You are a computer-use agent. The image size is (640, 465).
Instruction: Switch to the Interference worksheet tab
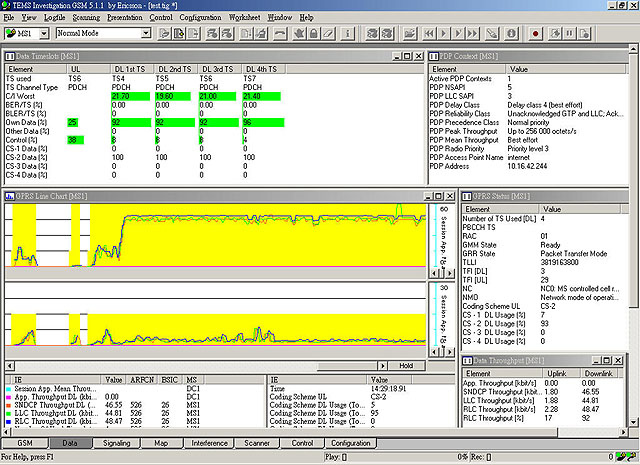[209, 442]
